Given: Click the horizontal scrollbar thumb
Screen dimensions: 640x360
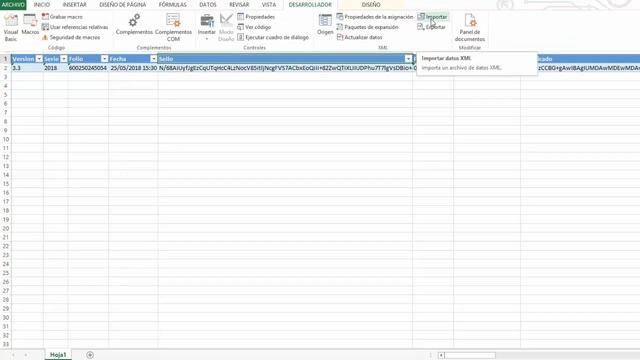Looking at the screenshot, I should pos(470,355).
